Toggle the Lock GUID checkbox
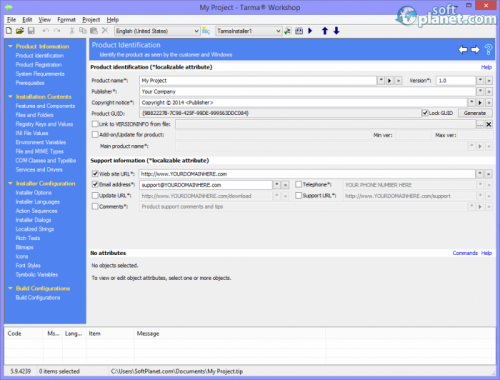Image resolution: width=500 pixels, height=380 pixels. (x=425, y=113)
